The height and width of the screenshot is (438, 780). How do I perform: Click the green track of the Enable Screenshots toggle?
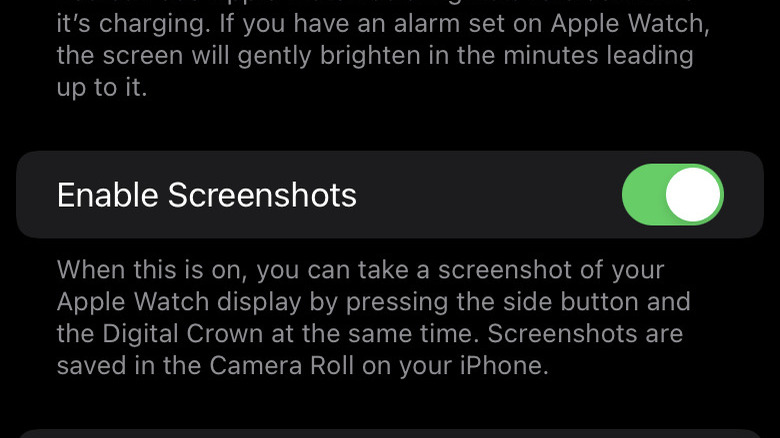click(x=644, y=195)
